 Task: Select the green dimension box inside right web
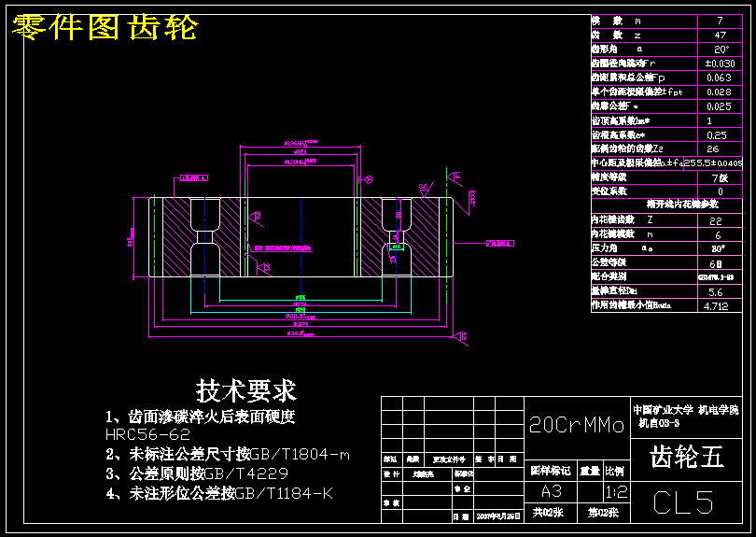[x=396, y=247]
